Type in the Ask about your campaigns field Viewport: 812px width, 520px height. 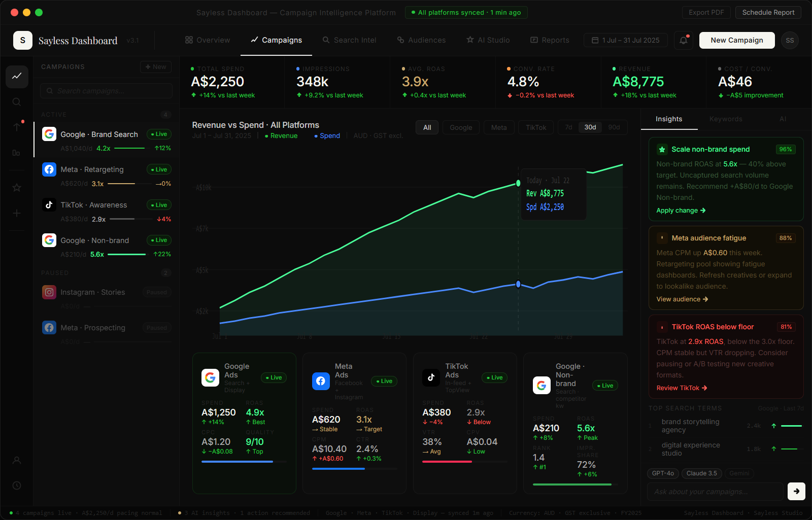tap(715, 492)
